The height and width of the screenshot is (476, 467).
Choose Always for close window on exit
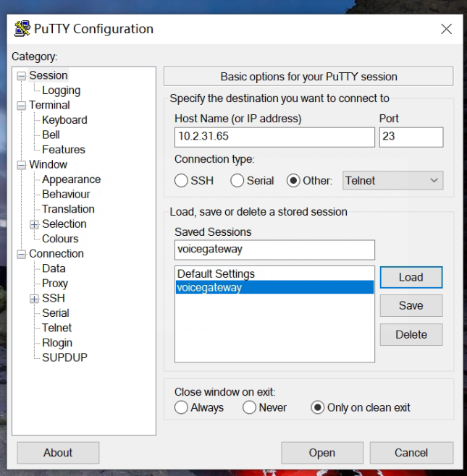point(181,407)
